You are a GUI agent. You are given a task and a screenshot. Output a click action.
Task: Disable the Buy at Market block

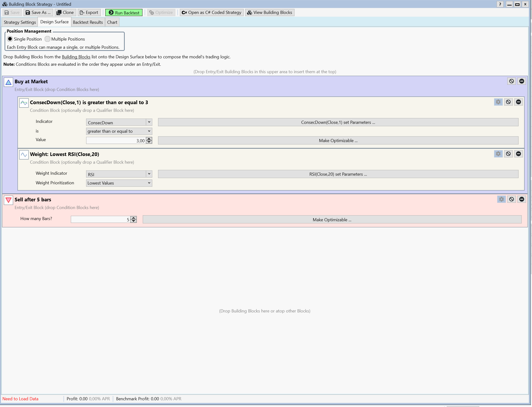511,81
